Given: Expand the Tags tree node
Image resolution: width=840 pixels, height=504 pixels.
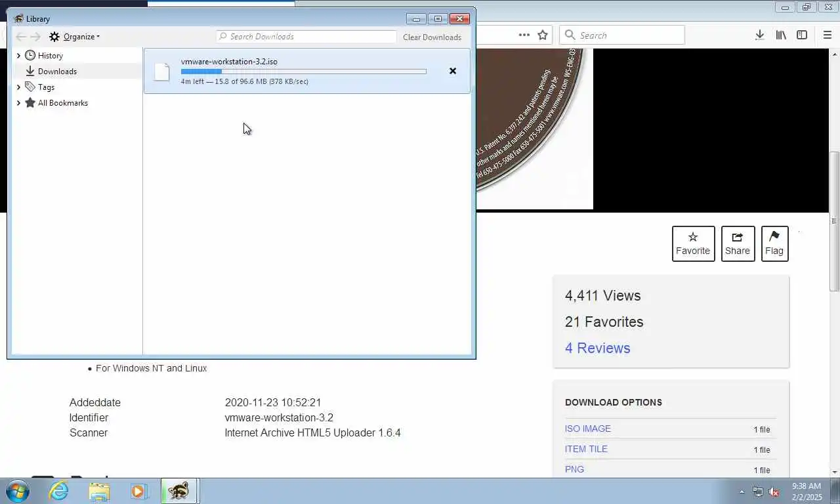Looking at the screenshot, I should click(18, 87).
